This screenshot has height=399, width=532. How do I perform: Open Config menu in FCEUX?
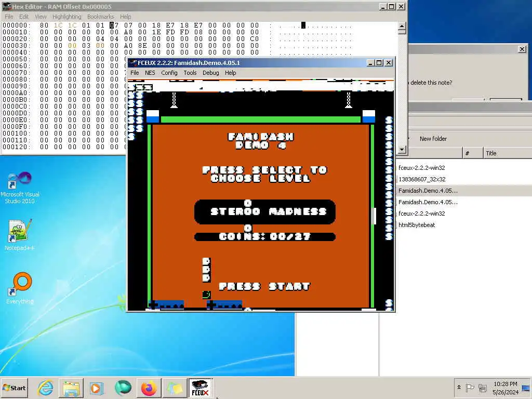tap(169, 73)
